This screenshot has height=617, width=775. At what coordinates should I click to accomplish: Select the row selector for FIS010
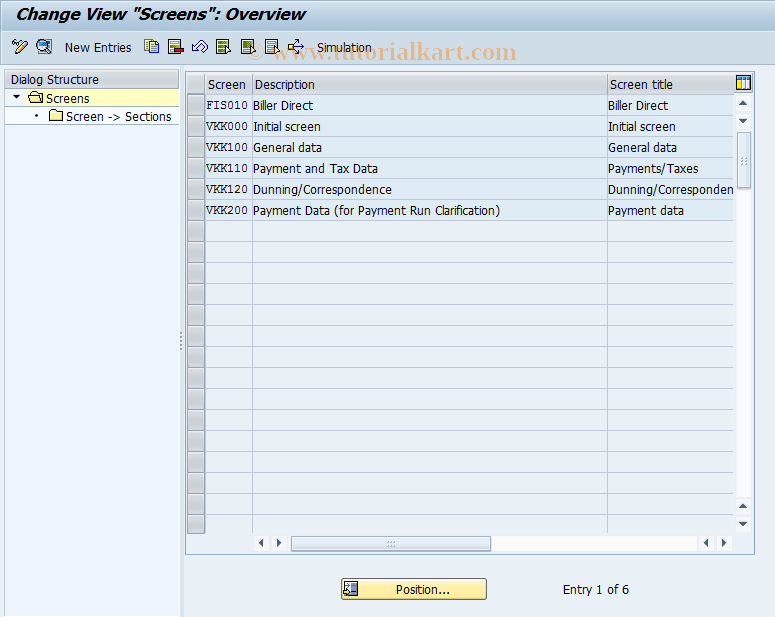(x=196, y=105)
